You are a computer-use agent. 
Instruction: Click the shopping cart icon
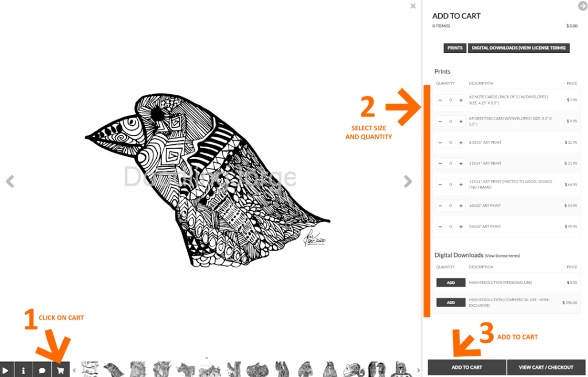[60, 370]
